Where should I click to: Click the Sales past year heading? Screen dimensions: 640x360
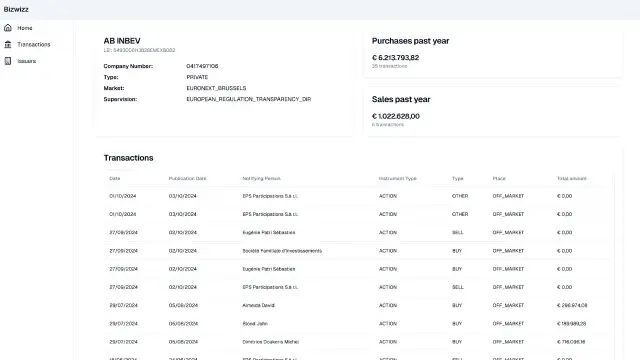401,99
